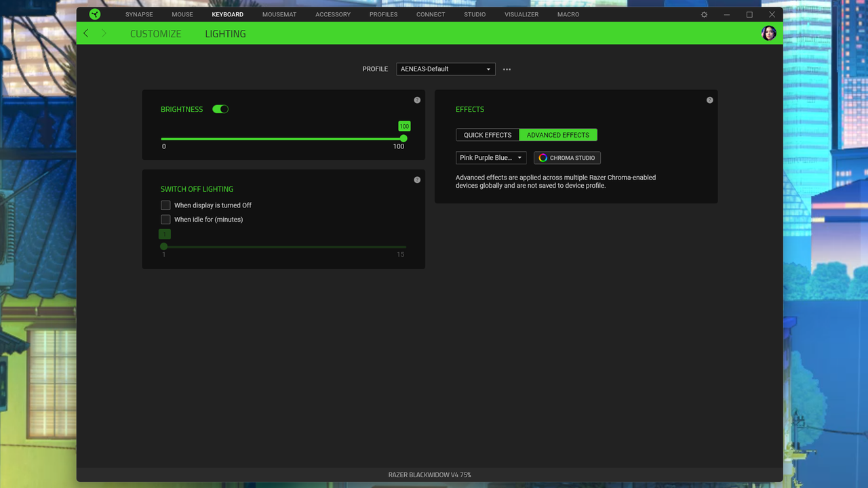Open the MACRO tab
Image resolution: width=868 pixels, height=488 pixels.
(x=568, y=14)
